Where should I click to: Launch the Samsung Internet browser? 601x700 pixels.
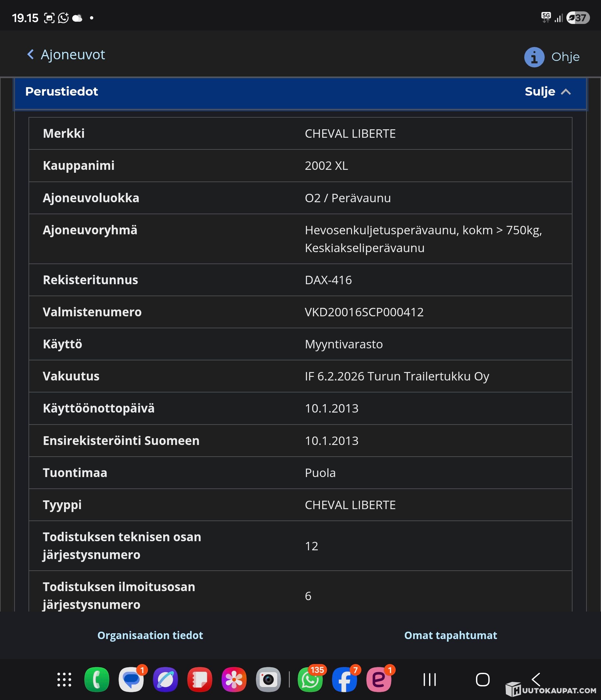click(x=165, y=679)
